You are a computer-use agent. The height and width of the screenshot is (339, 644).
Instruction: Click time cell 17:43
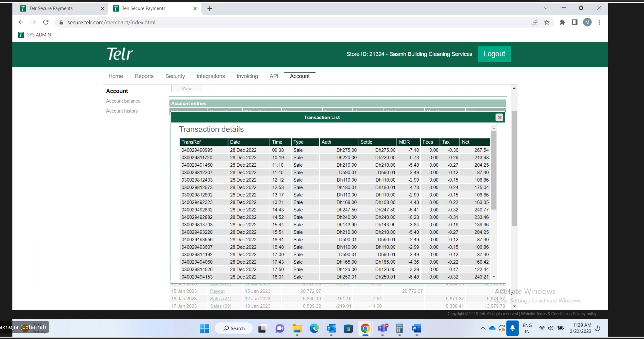point(278,262)
